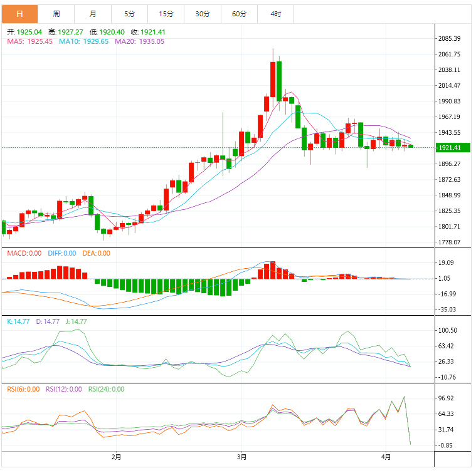Switch to the 5分 interval tab
This screenshot has width=476, height=473.
pyautogui.click(x=129, y=13)
